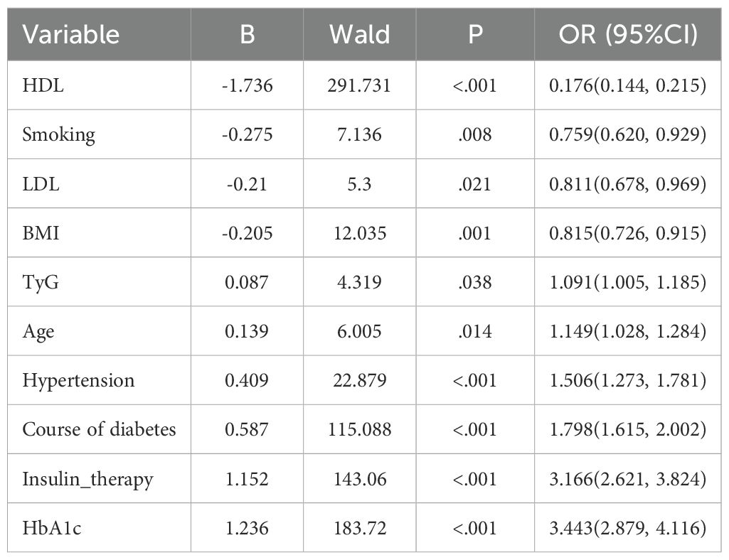Click the Age variable cell
The width and height of the screenshot is (729, 560).
38,331
